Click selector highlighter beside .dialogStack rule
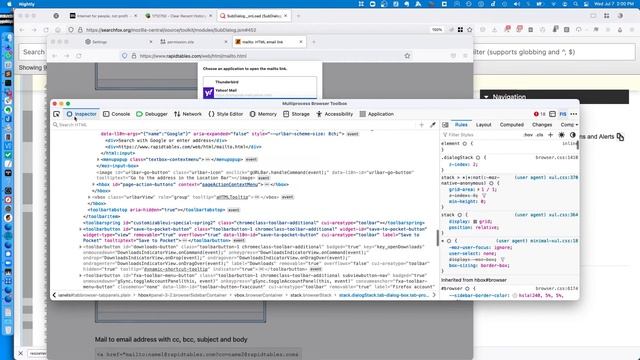Viewport: 640px width, 360px height. (x=478, y=158)
